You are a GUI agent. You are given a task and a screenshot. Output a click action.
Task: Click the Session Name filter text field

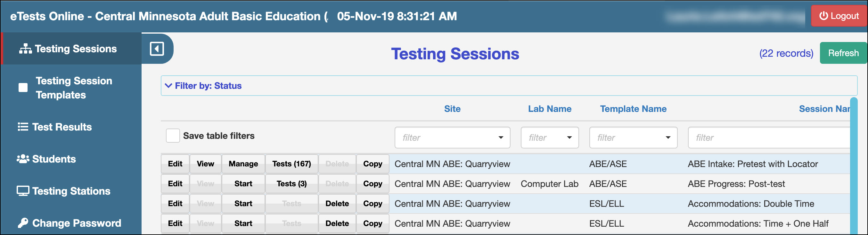(x=768, y=138)
